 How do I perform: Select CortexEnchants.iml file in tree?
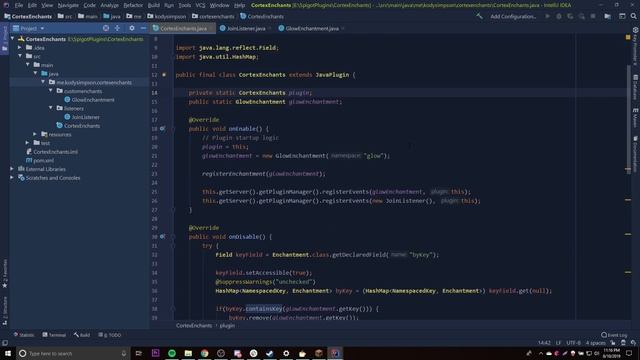pyautogui.click(x=56, y=152)
